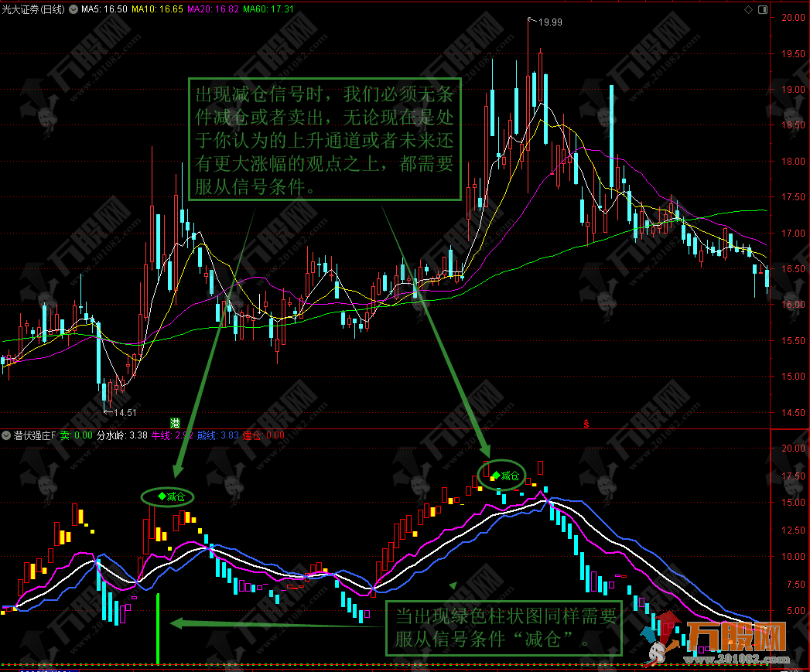Click the 17.00 label on main price axis

pyautogui.click(x=793, y=233)
